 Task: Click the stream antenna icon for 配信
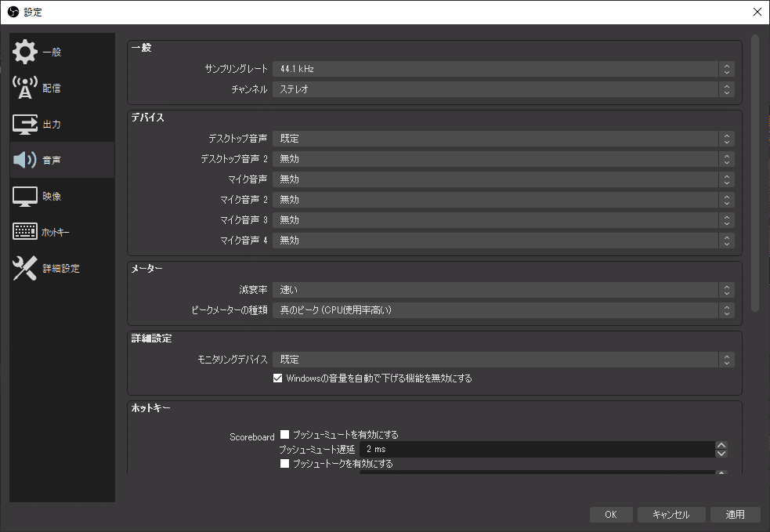pyautogui.click(x=24, y=88)
